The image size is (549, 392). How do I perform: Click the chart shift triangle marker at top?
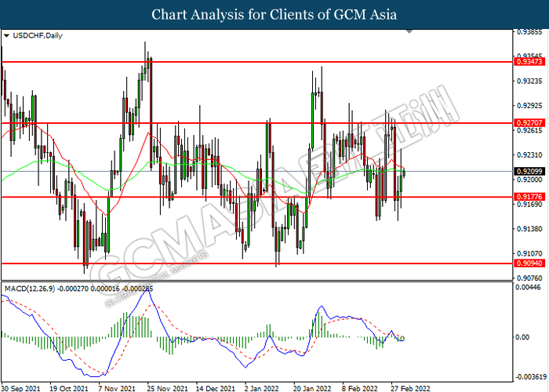pyautogui.click(x=409, y=31)
